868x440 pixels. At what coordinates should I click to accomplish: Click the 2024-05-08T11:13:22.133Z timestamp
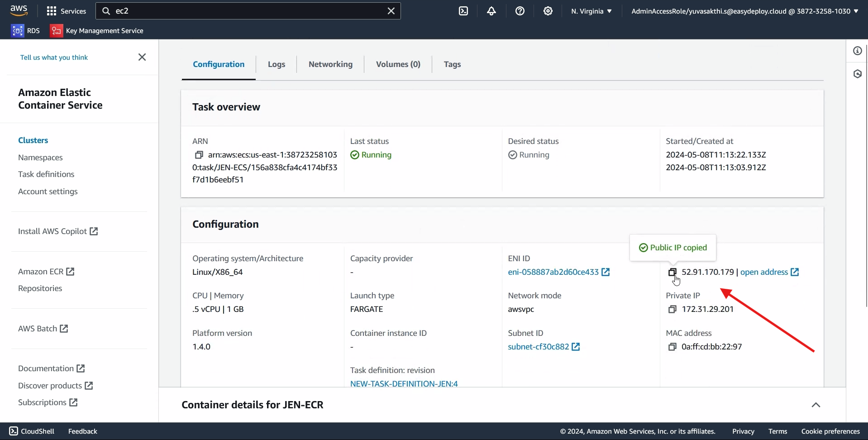(x=716, y=155)
